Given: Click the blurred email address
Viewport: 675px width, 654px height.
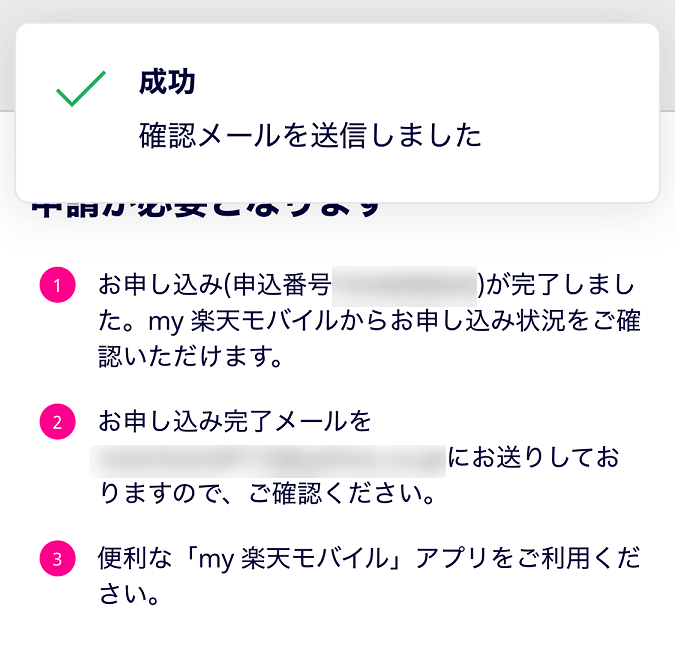Looking at the screenshot, I should coord(268,459).
